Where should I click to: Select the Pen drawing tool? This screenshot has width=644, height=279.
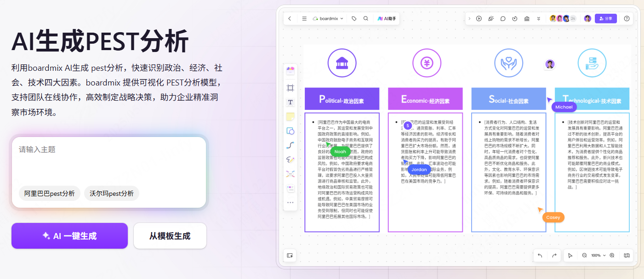(x=291, y=159)
